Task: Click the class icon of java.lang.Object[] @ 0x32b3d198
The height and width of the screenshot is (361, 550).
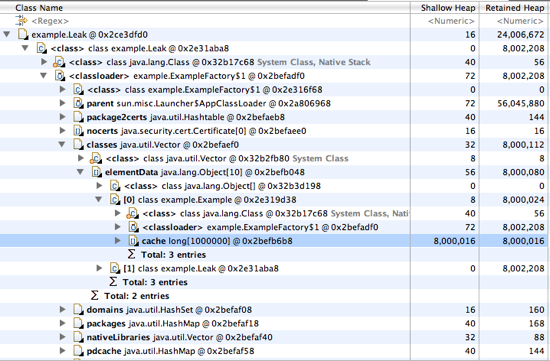Action: tap(114, 186)
